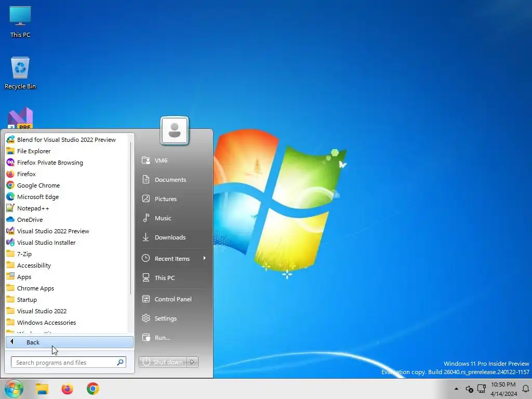
Task: Open the Run... dialog
Action: (175, 338)
